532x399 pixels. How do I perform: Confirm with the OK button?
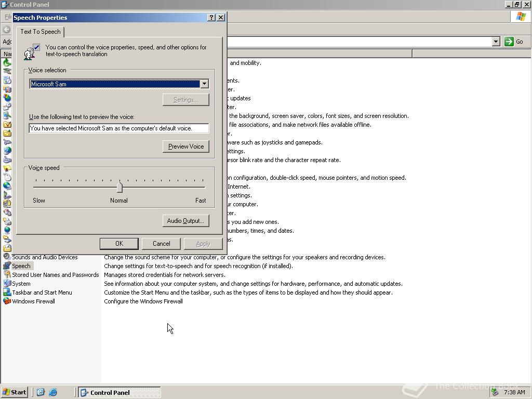pos(119,244)
